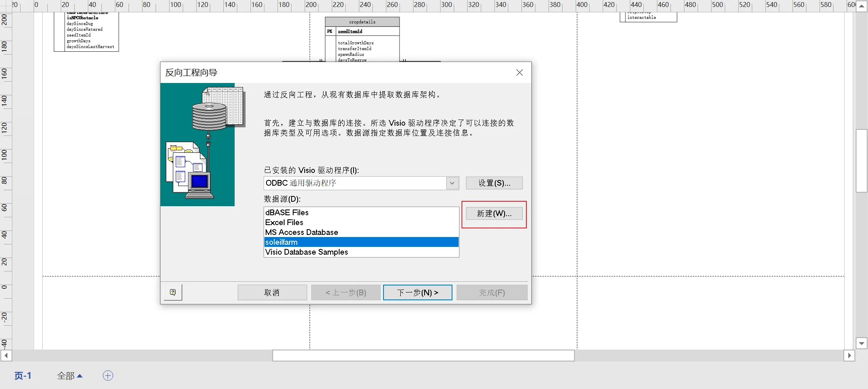Click the horizontal scrollbar thumb
Screen dimensions: 868x389
click(x=423, y=355)
